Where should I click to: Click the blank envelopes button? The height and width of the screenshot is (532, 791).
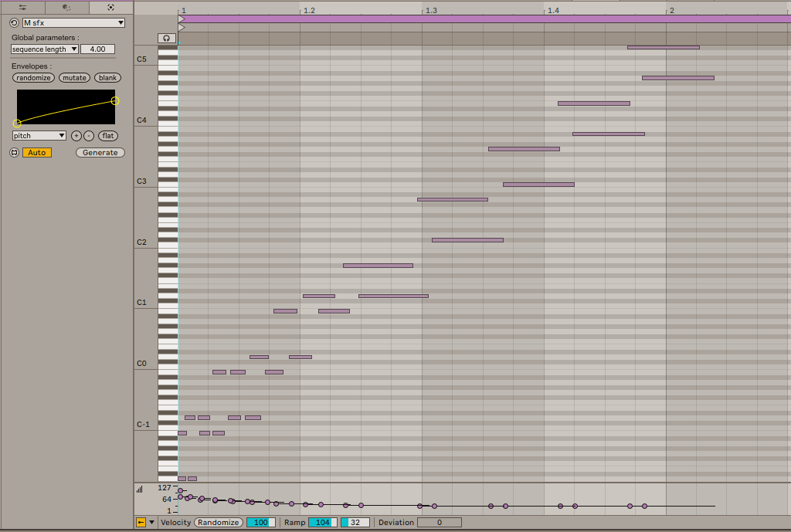[108, 78]
